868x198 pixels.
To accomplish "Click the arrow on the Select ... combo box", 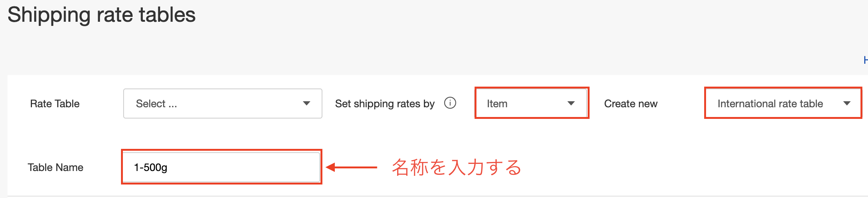I will pos(307,103).
